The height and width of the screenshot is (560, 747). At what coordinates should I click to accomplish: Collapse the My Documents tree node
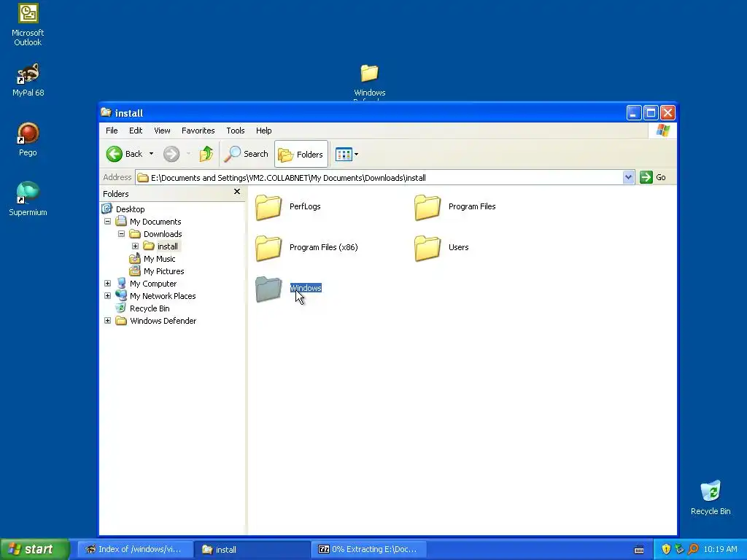(108, 222)
